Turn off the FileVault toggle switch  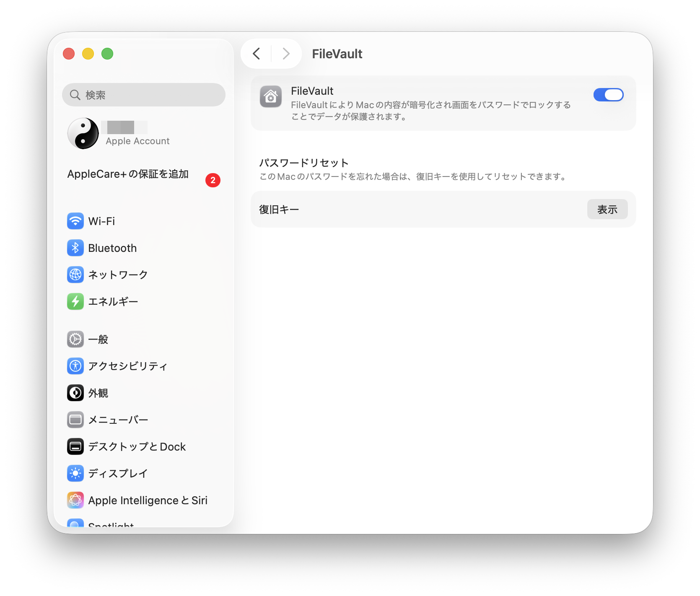coord(608,95)
